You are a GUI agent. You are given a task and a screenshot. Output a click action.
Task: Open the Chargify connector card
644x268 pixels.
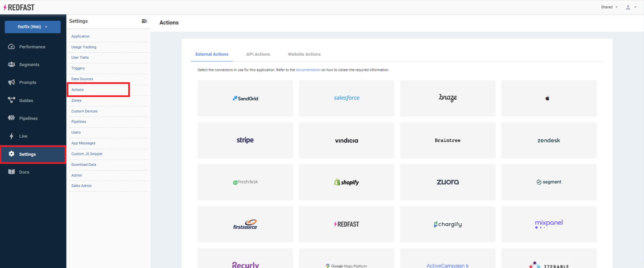448,224
